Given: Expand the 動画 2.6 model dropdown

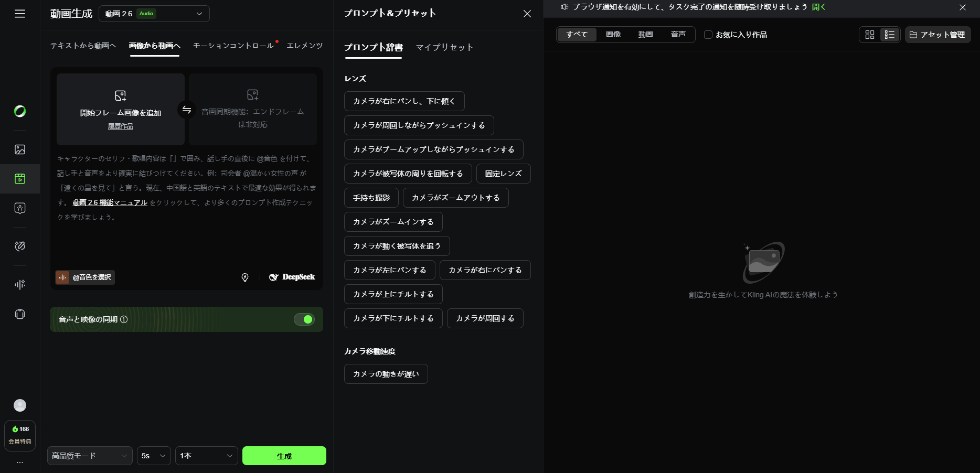Looking at the screenshot, I should tap(154, 14).
